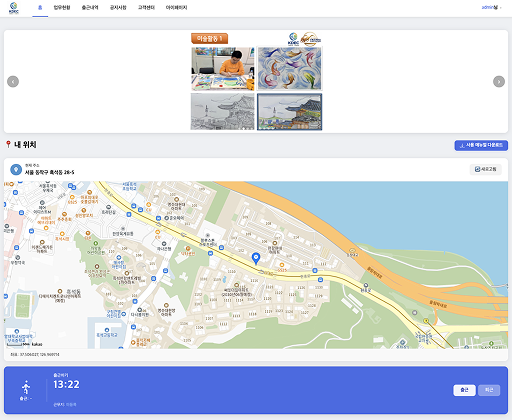Image resolution: width=512 pixels, height=420 pixels.
Task: Click the green soccer field on map
Action: [23, 306]
